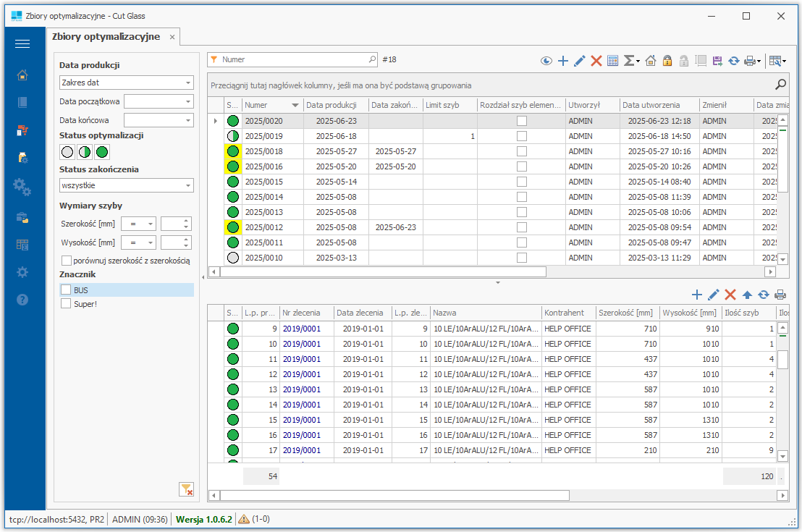Toggle the half-green status optimization filter

(x=85, y=152)
